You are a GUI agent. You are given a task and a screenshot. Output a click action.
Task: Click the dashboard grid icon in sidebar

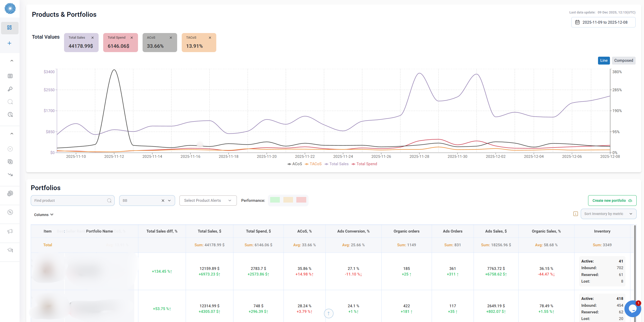click(x=9, y=27)
